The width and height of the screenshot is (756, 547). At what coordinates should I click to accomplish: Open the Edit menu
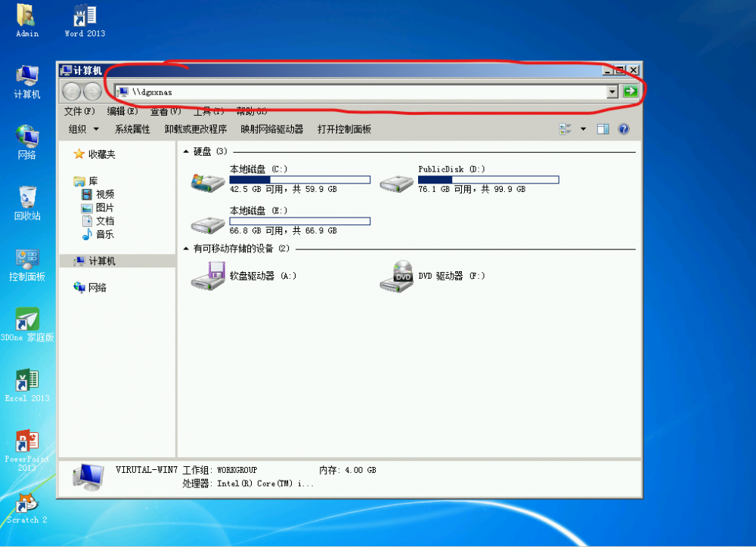[122, 111]
